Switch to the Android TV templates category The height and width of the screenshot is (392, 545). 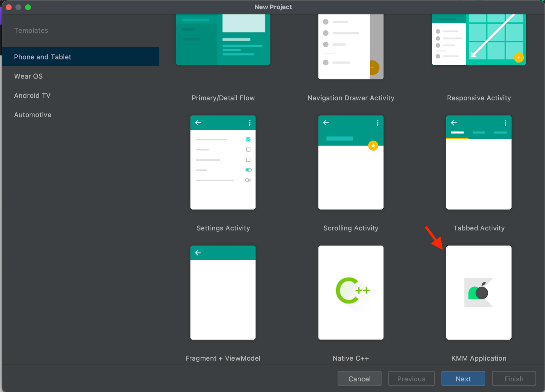[80, 96]
